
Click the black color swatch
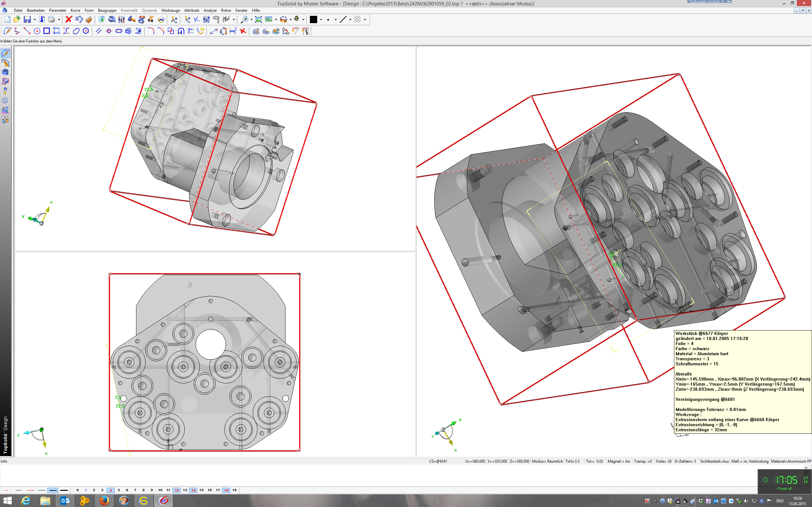pos(313,19)
